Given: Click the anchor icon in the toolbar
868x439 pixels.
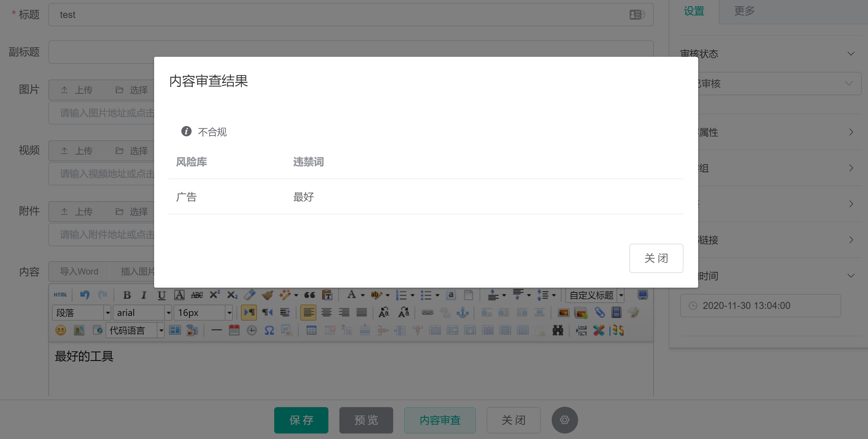Looking at the screenshot, I should (463, 313).
